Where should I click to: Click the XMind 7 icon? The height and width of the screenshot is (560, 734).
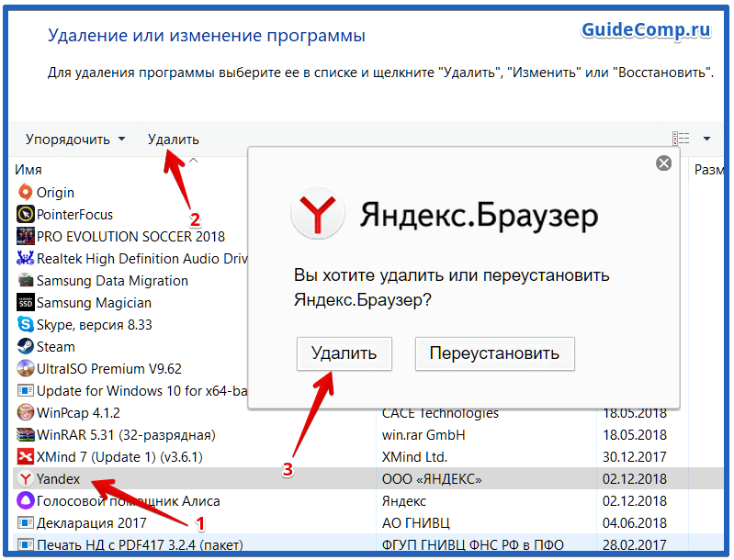26,456
